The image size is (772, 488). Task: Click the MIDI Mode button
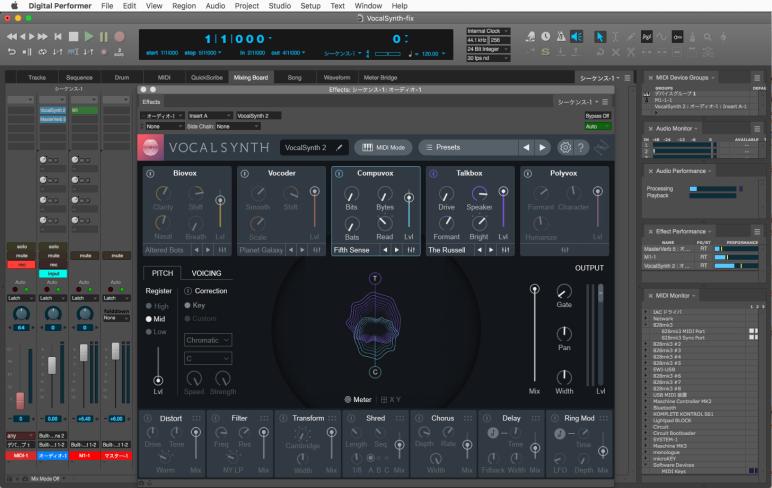pos(384,147)
